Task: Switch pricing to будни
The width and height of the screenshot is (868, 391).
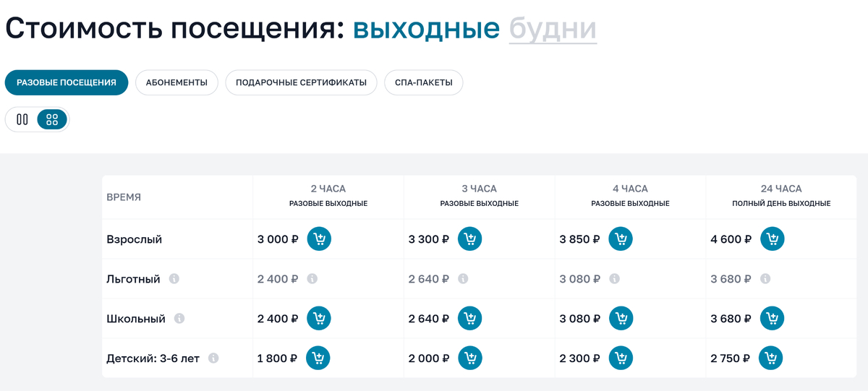Action: (553, 28)
